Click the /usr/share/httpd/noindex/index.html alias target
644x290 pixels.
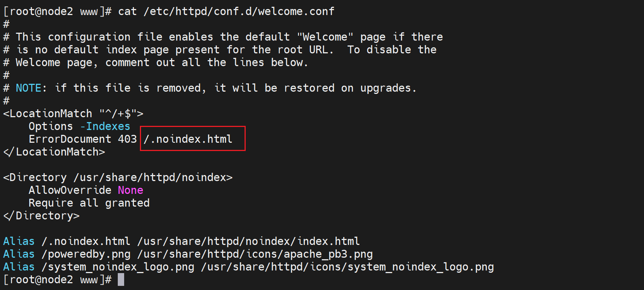(x=248, y=241)
